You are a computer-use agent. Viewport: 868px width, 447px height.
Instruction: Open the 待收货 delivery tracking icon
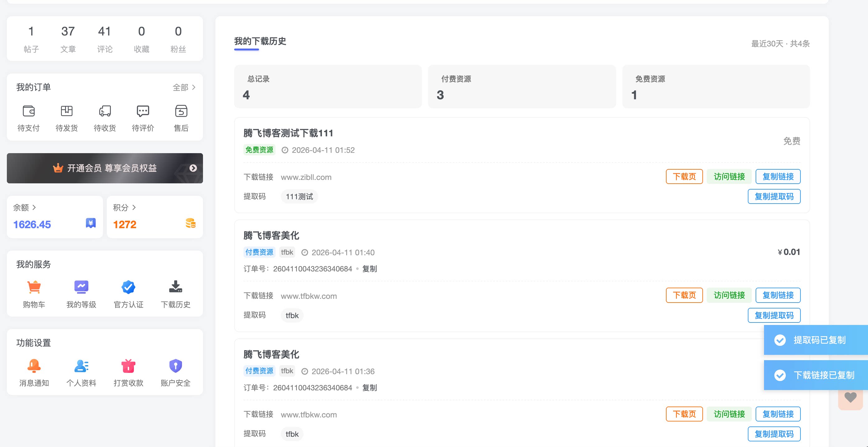[x=105, y=111]
